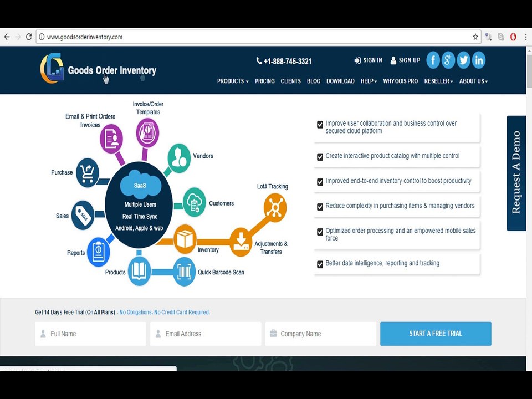The image size is (532, 399).
Task: Expand the HELP dropdown menu
Action: point(369,81)
